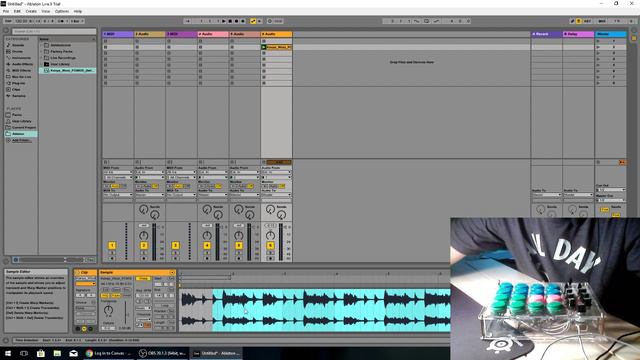The image size is (640, 360).
Task: Toggle the Warp button in Sample box
Action: pyautogui.click(x=143, y=278)
